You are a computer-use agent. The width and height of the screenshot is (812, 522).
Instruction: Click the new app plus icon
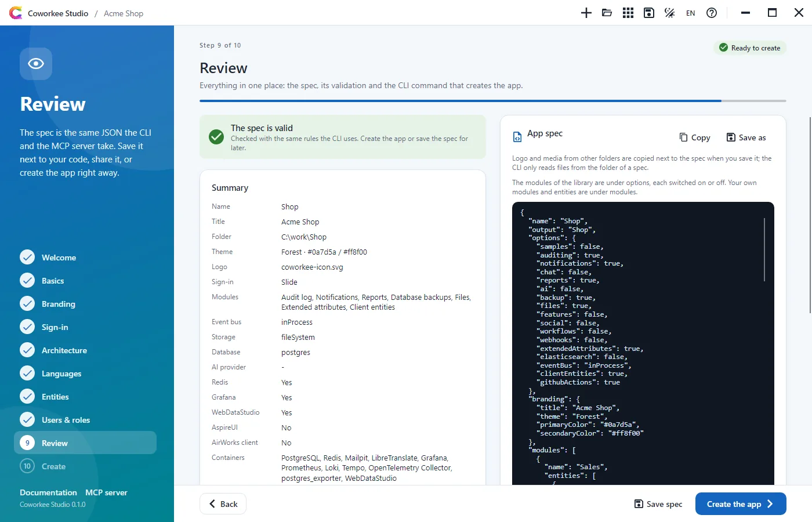[x=586, y=13]
